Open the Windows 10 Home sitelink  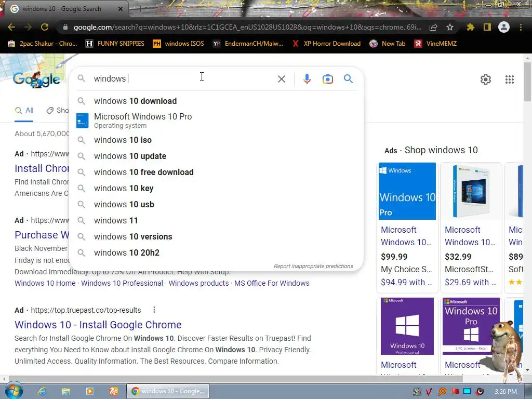pos(45,283)
